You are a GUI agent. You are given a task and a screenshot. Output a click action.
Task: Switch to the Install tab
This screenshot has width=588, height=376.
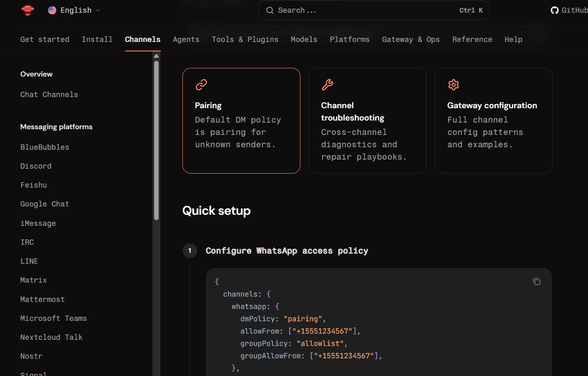pos(97,39)
